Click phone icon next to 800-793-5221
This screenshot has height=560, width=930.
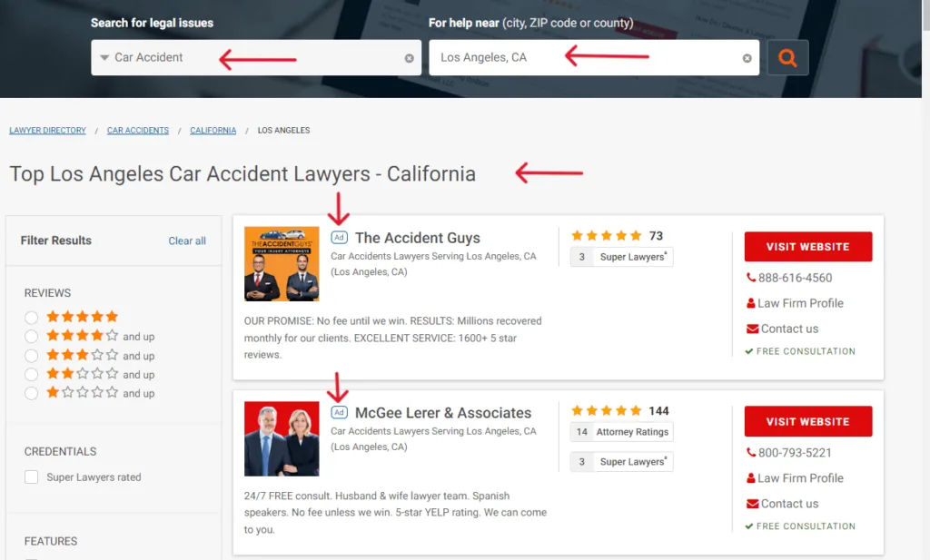click(751, 452)
